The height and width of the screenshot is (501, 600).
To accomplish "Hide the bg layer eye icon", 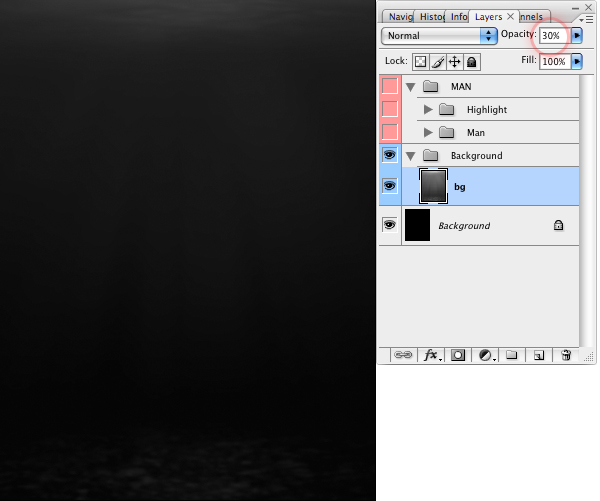I will [x=390, y=186].
